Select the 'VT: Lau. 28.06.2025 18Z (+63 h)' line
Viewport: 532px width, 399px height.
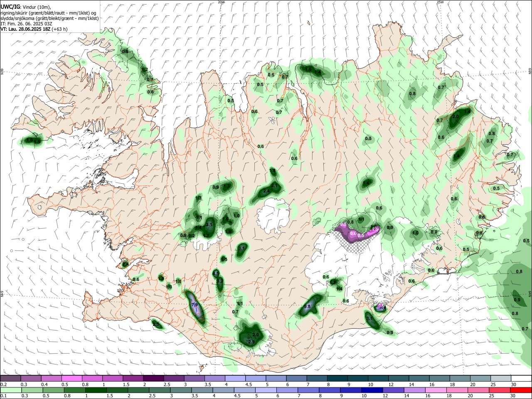(34, 29)
